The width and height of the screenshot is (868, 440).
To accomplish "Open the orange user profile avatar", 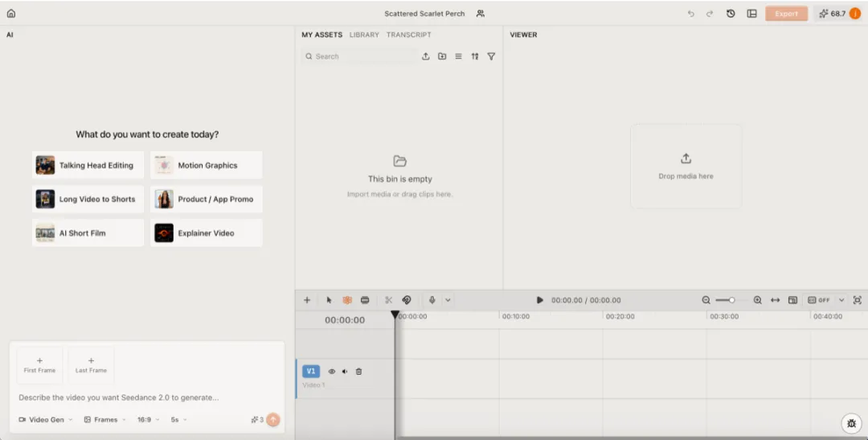I will click(x=854, y=14).
